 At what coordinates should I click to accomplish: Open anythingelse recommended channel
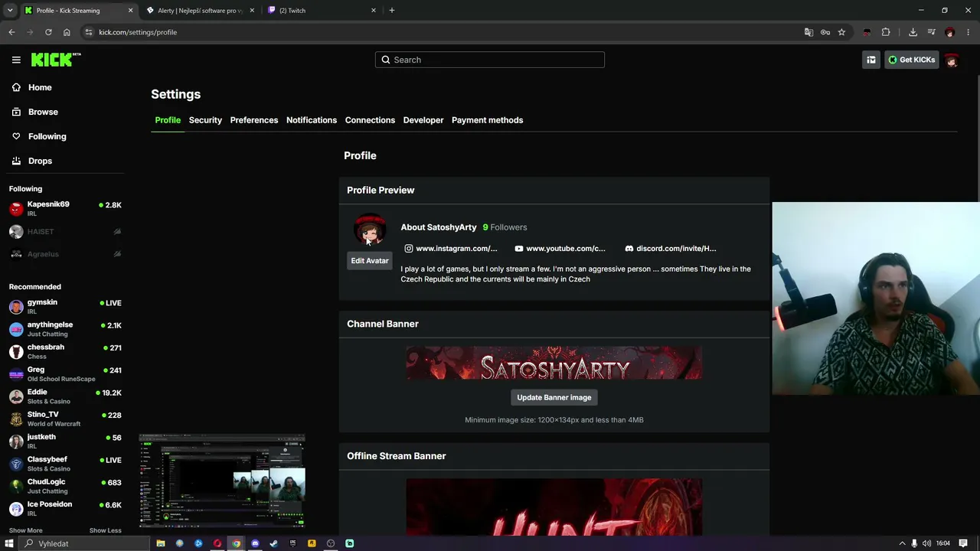click(65, 328)
